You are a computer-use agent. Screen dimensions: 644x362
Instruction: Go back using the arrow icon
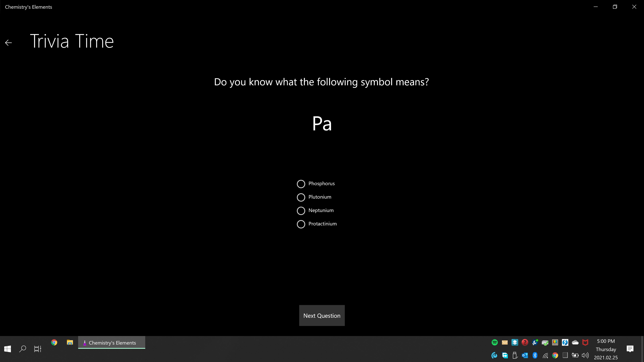(x=9, y=43)
